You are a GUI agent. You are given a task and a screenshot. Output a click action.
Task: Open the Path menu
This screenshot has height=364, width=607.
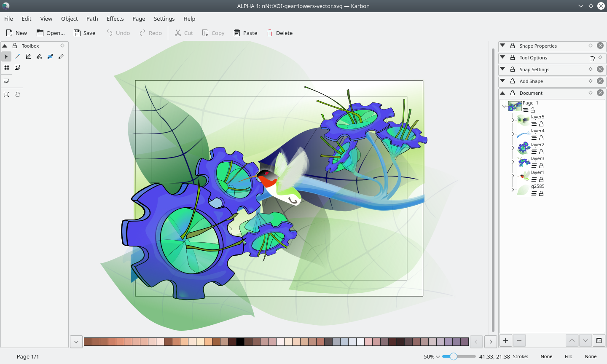click(92, 19)
